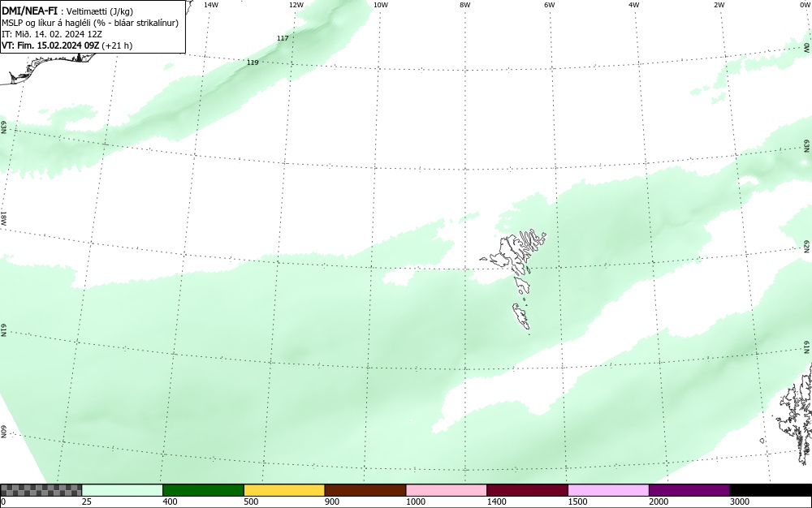Image resolution: width=812 pixels, height=508 pixels.
Task: Click the 4W longitude label
Action: tap(634, 5)
